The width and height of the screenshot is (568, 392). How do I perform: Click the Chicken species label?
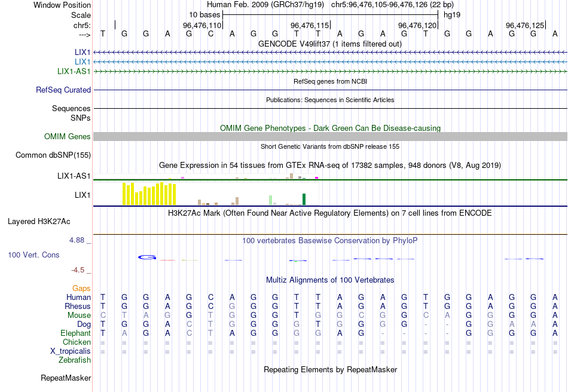point(77,342)
